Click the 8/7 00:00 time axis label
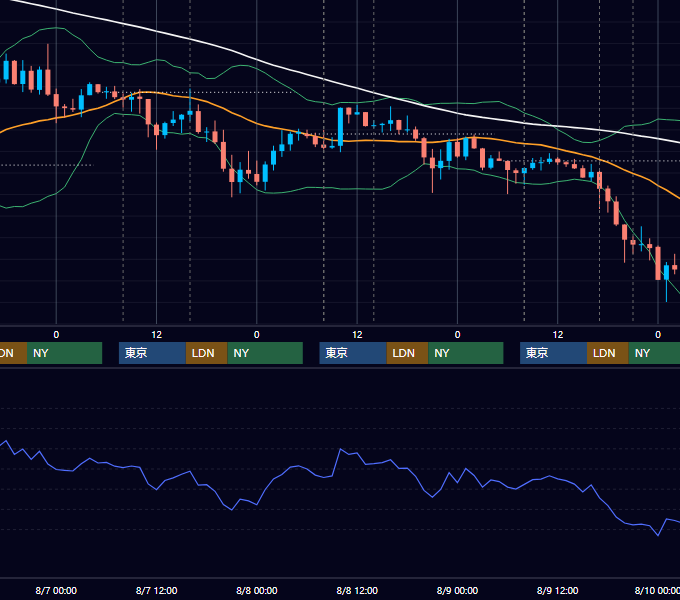This screenshot has width=680, height=600. [x=56, y=590]
